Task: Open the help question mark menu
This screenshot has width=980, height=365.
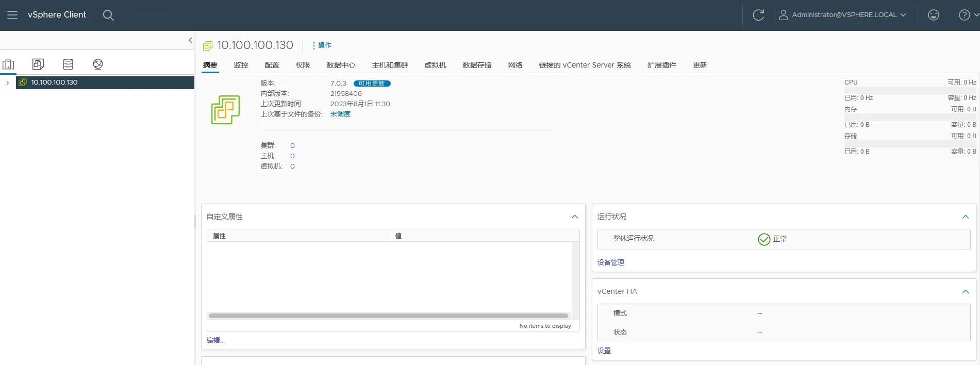Action: [x=965, y=15]
